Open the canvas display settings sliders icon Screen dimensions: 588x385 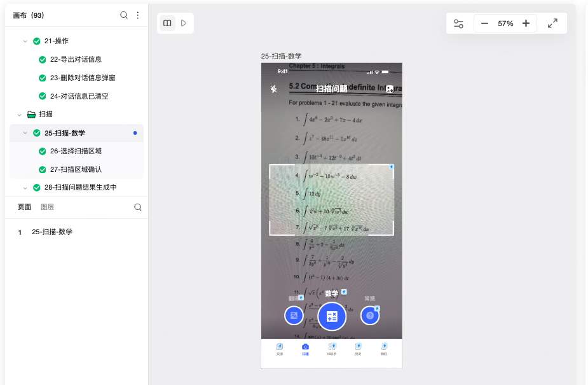coord(458,24)
